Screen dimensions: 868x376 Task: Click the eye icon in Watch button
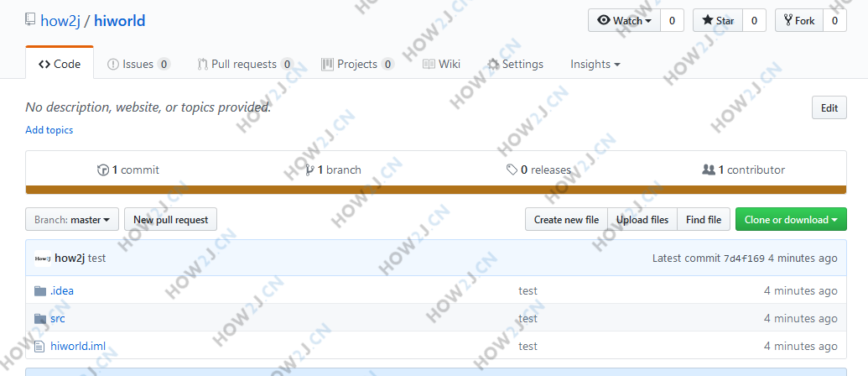604,20
